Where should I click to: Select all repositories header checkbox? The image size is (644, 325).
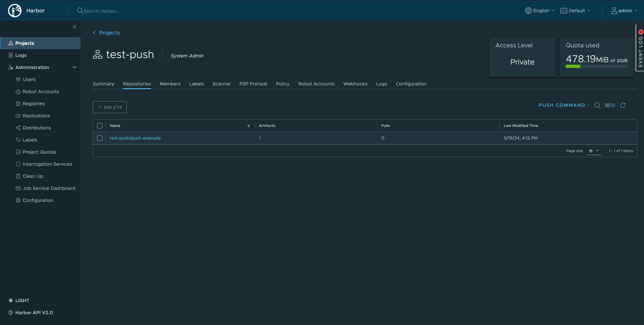coord(100,126)
